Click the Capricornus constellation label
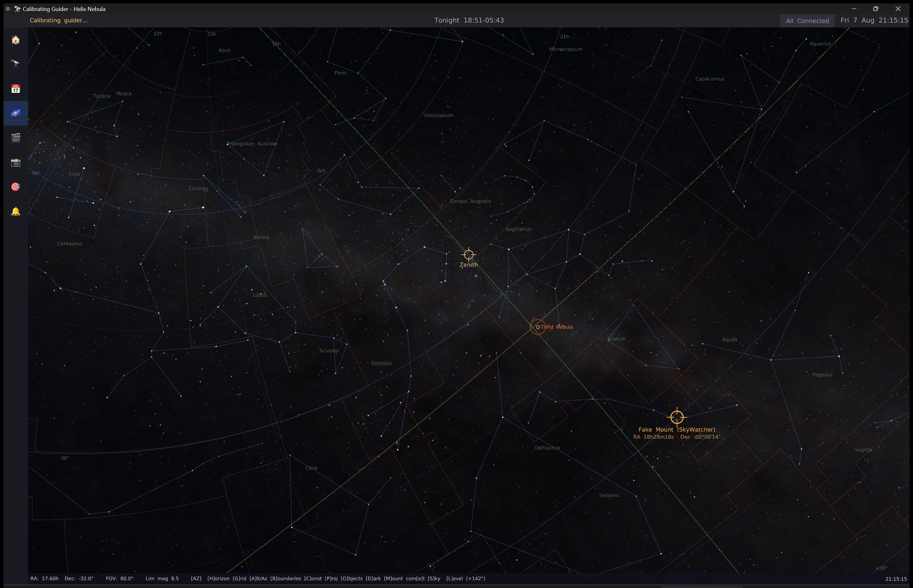This screenshot has width=913, height=588. click(x=710, y=79)
